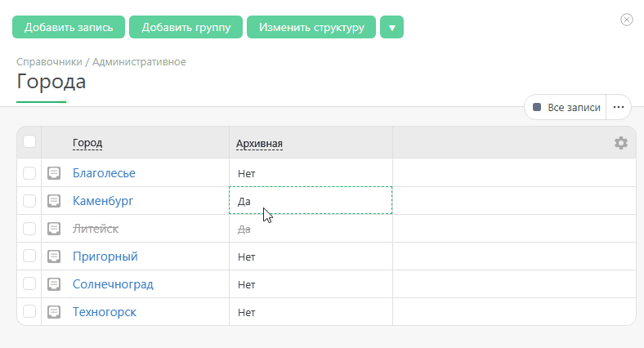The width and height of the screenshot is (644, 348).
Task: Click Добавить запись button
Action: pyautogui.click(x=69, y=27)
